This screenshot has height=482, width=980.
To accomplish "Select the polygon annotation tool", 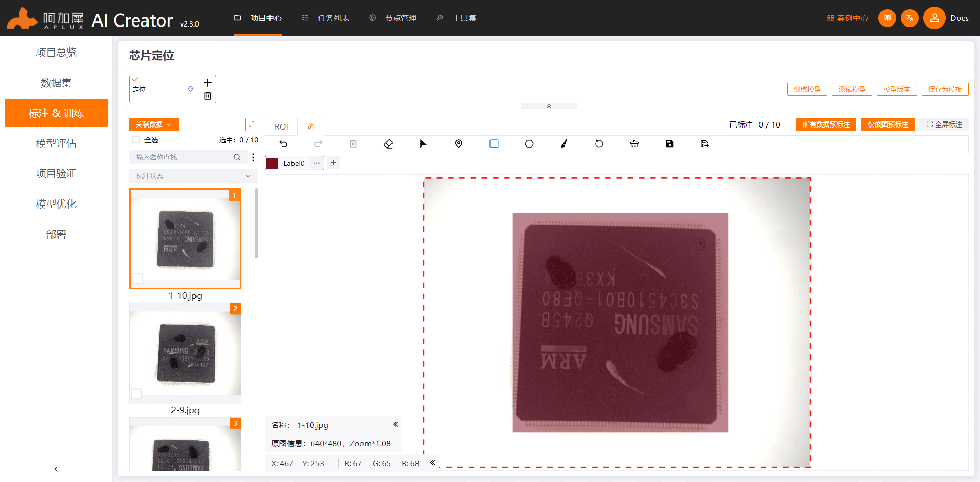I will tap(529, 144).
